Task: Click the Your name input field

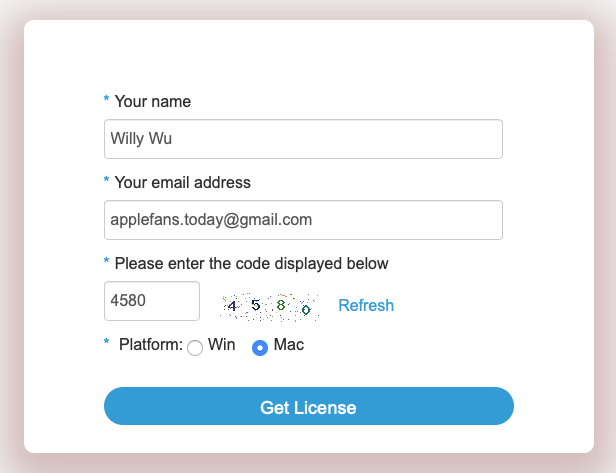Action: pos(302,139)
